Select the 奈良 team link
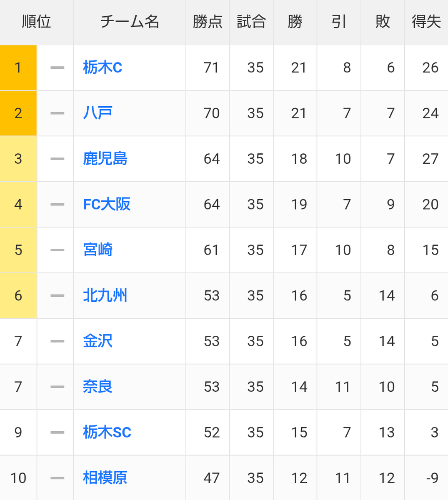The image size is (448, 500). tap(98, 387)
